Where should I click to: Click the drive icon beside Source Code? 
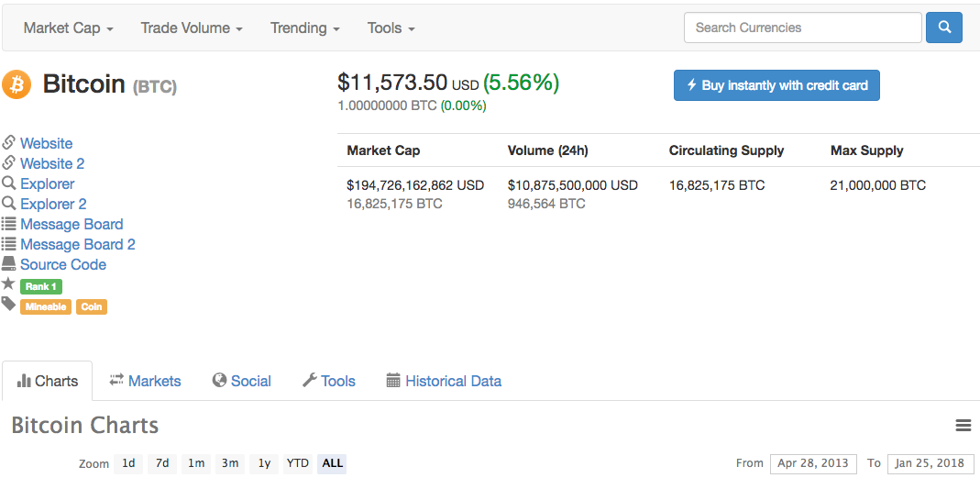coord(9,263)
